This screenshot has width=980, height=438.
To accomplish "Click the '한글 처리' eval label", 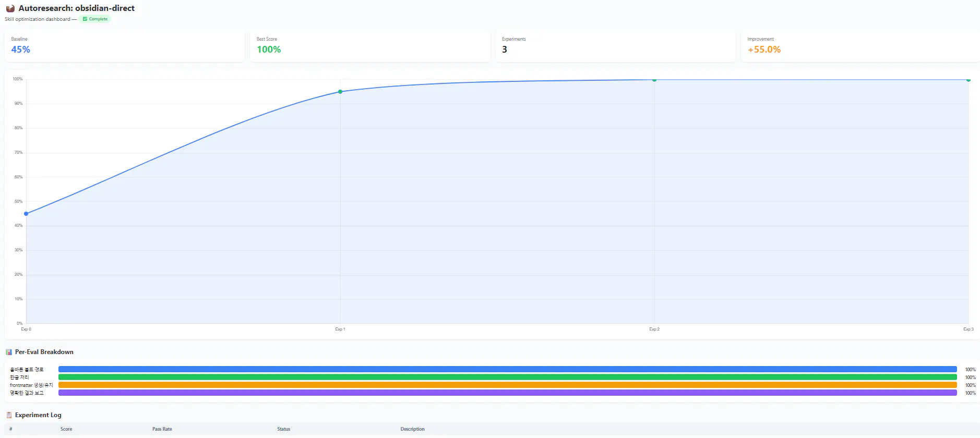I will pos(19,378).
